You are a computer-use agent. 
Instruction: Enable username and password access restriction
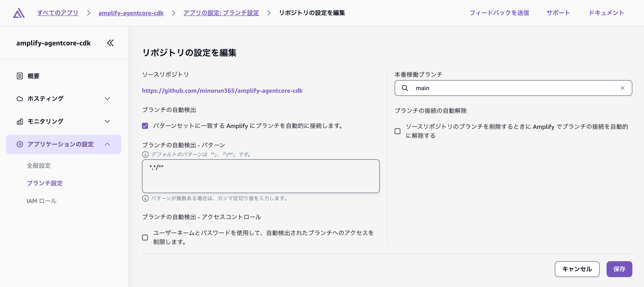(145, 238)
